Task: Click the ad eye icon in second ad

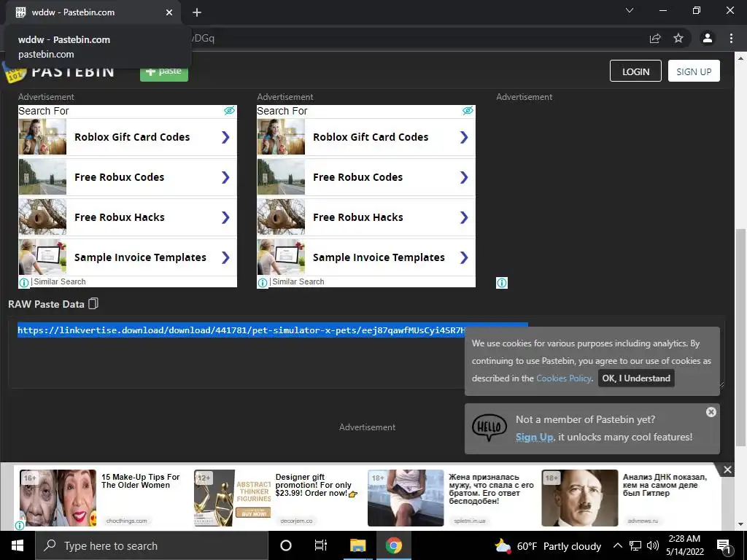Action: click(x=468, y=111)
